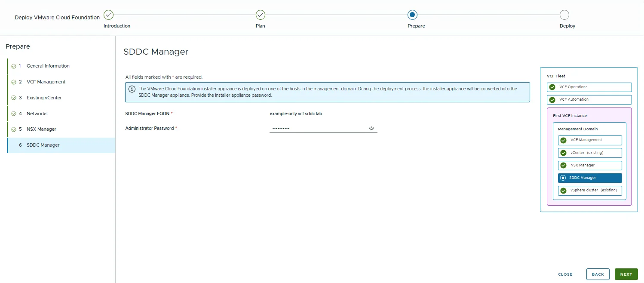This screenshot has width=644, height=283.
Task: Open step 3 Existing vCenter
Action: [x=61, y=98]
